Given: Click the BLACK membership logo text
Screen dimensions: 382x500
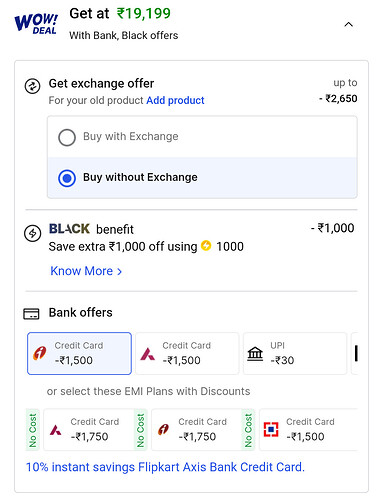Looking at the screenshot, I should 69,229.
